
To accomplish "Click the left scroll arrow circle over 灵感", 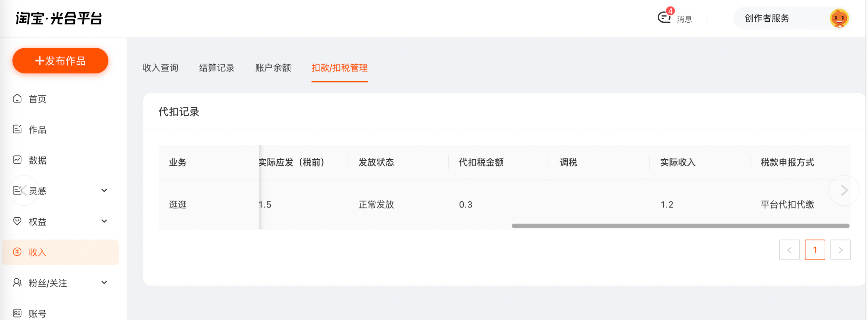I will point(24,190).
